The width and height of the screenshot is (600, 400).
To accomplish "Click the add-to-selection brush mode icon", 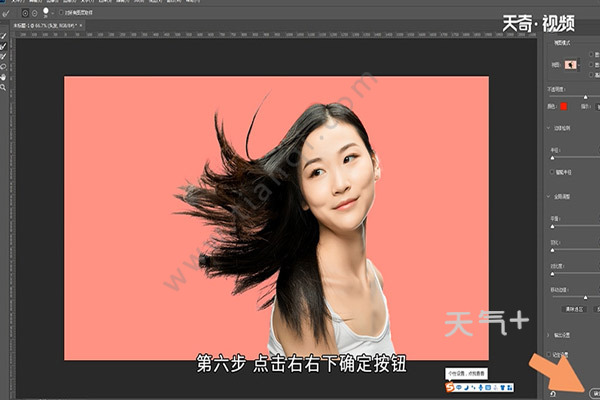I will (24, 13).
